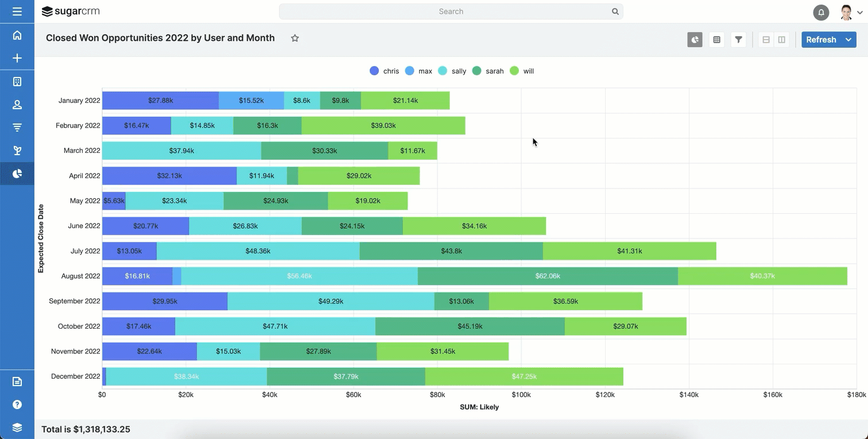Switch to the chart view
Screen dimensions: 868x439
coord(695,40)
